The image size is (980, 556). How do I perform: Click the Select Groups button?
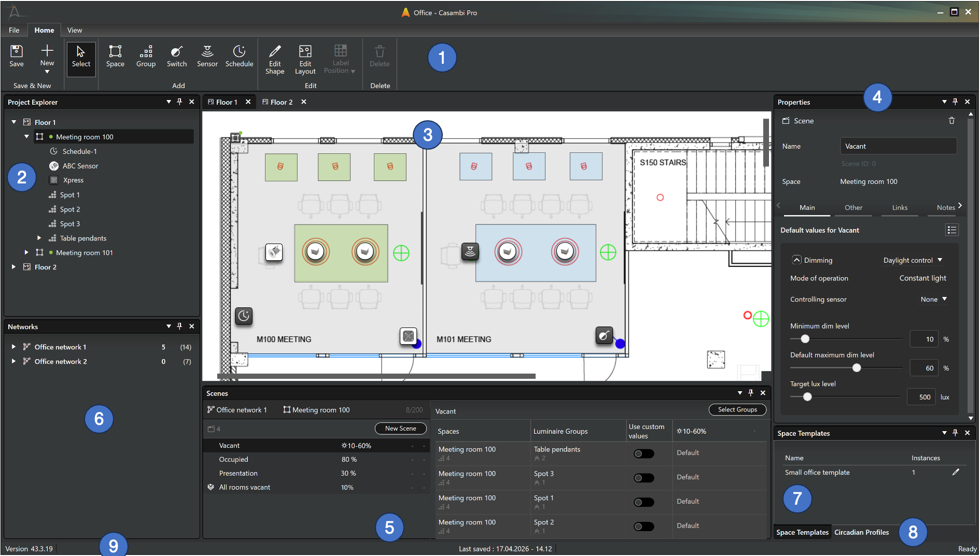point(737,410)
